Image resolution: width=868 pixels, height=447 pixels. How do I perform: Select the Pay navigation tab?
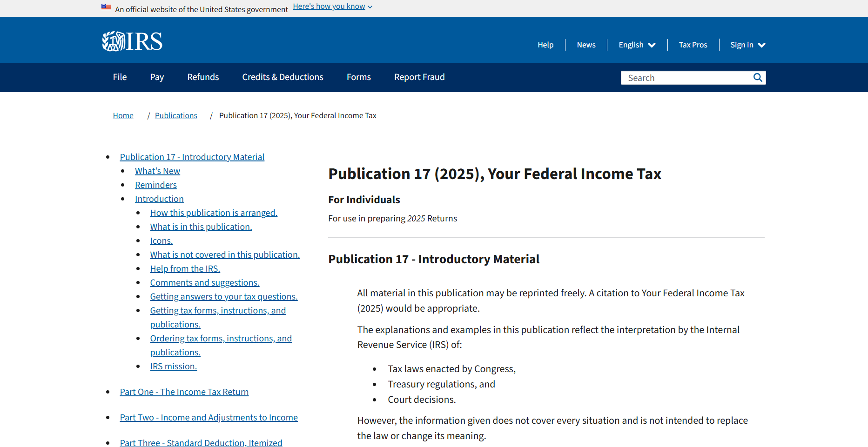pyautogui.click(x=157, y=77)
